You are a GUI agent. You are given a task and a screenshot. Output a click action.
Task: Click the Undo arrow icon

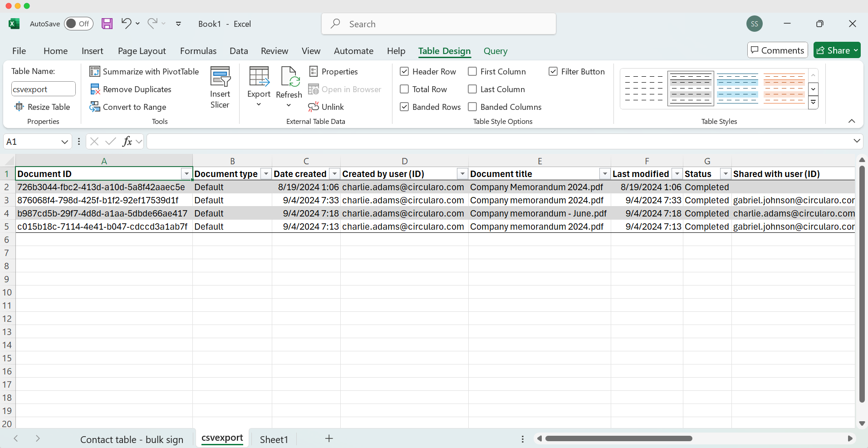[x=126, y=23]
